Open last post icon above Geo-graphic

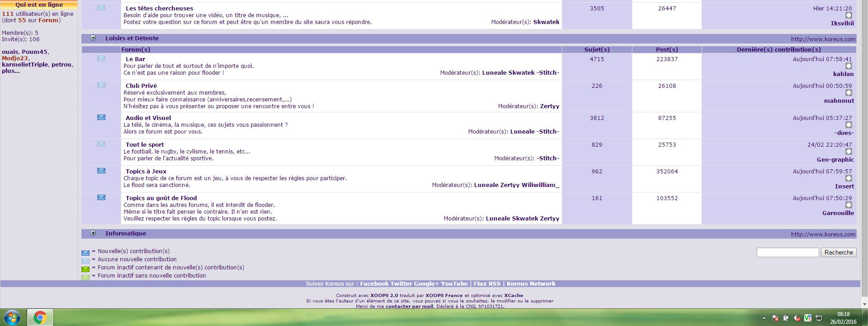click(x=849, y=152)
